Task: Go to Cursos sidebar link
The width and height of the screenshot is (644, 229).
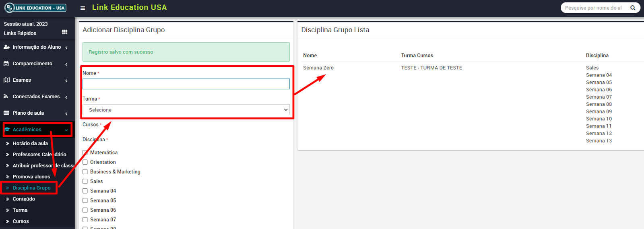Action: 21,221
